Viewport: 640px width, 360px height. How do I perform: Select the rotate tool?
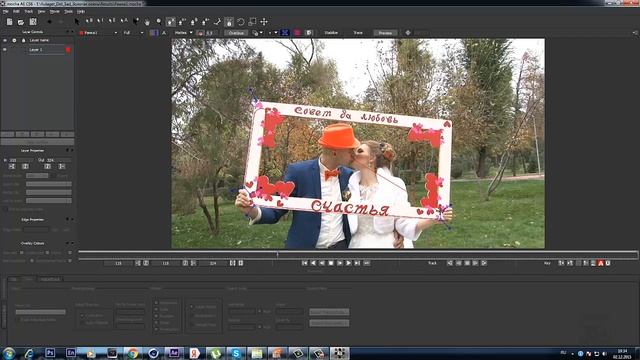(x=241, y=22)
